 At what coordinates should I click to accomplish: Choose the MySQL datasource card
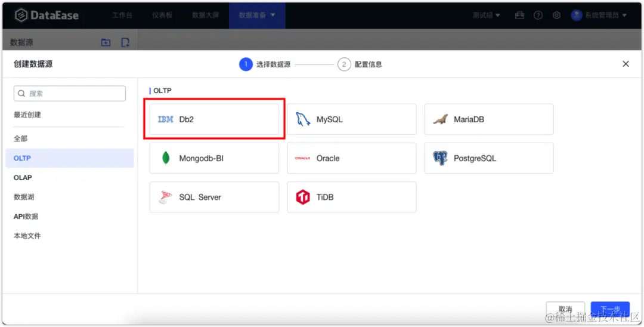[352, 119]
